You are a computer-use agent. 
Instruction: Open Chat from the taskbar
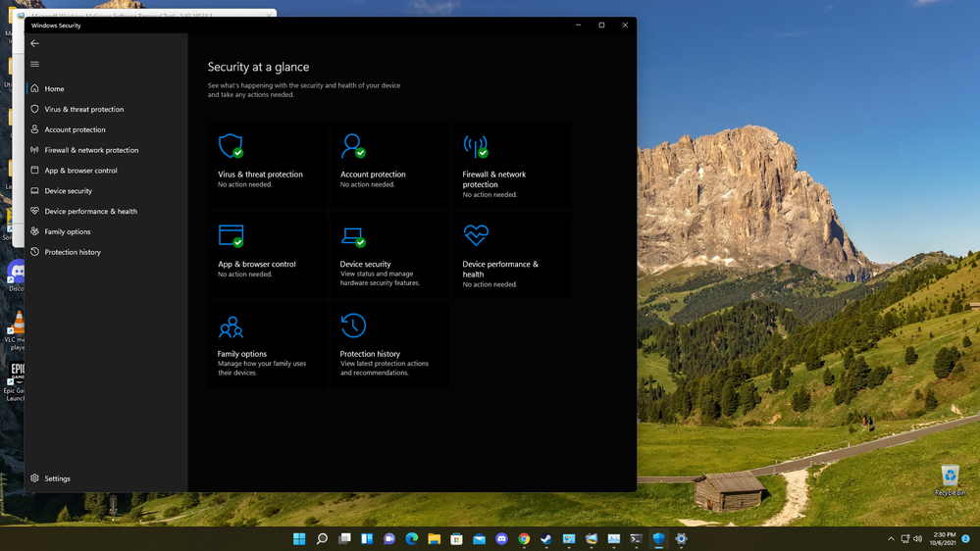(389, 538)
